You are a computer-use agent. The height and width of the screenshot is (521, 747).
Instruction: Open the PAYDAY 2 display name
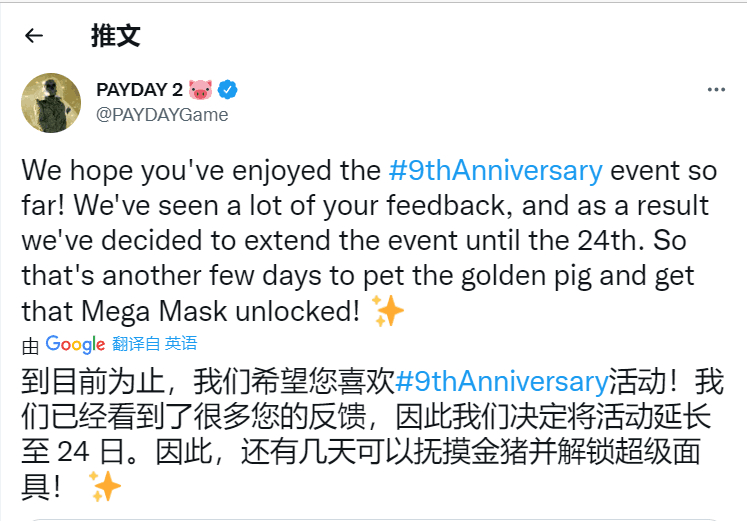[x=140, y=90]
